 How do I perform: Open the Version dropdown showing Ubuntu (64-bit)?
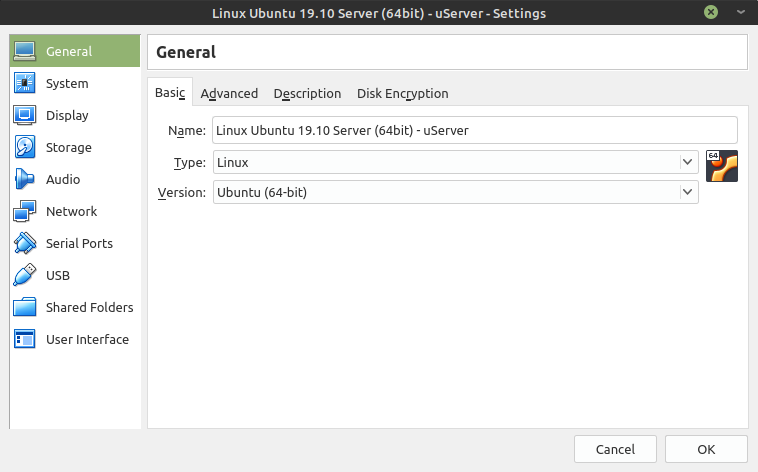tap(455, 192)
